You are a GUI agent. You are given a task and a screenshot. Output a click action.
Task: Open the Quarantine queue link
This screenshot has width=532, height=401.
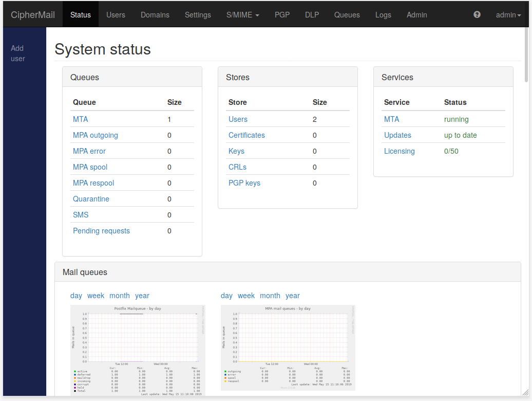tap(91, 199)
